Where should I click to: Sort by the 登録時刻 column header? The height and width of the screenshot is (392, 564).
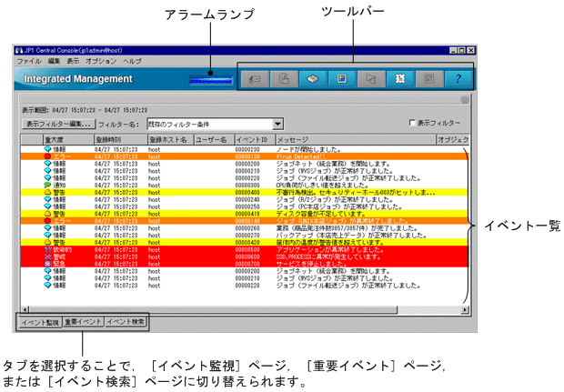pos(120,139)
